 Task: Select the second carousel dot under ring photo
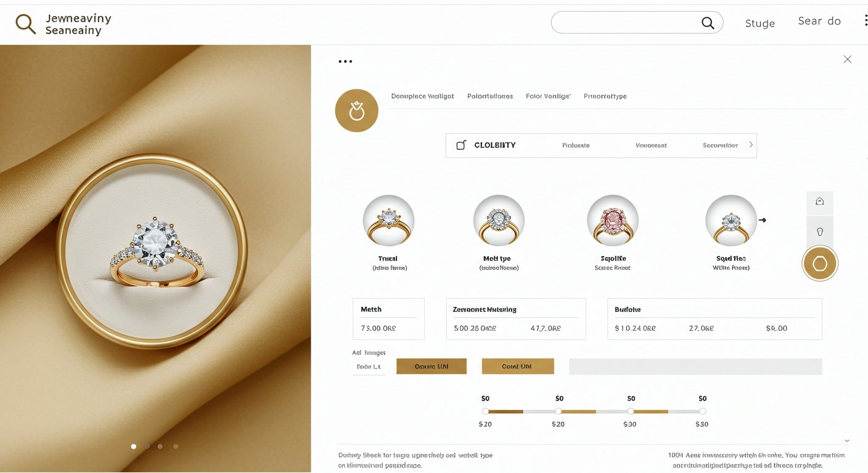click(147, 447)
